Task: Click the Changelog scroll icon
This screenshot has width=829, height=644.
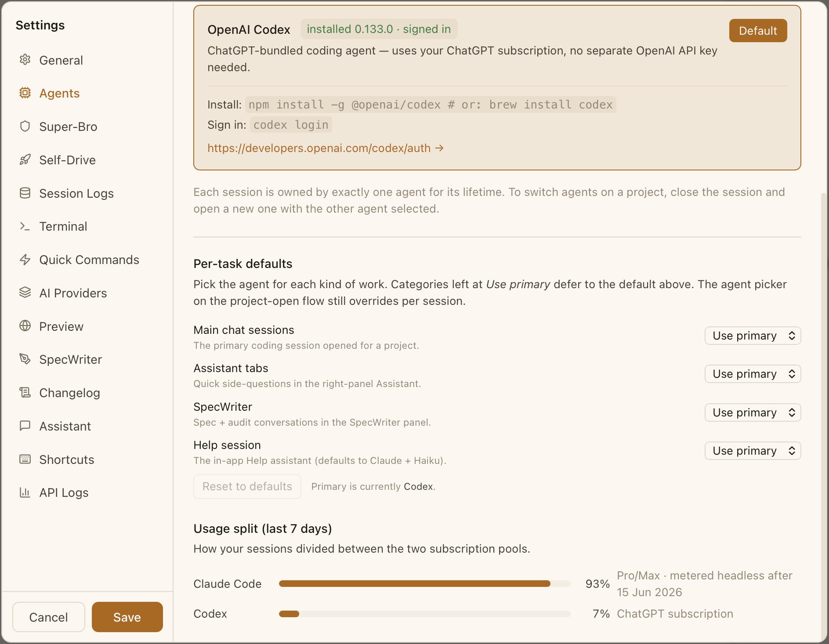Action: click(x=25, y=393)
